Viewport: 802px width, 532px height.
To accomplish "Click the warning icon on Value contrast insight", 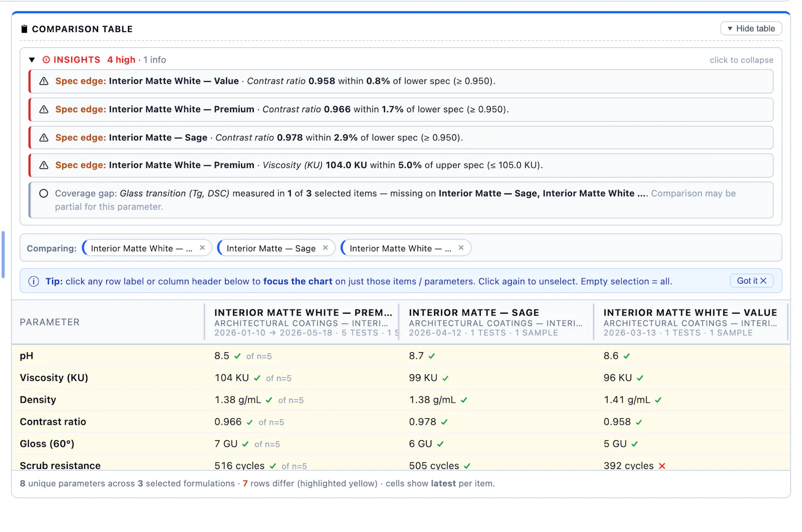I will coord(44,81).
